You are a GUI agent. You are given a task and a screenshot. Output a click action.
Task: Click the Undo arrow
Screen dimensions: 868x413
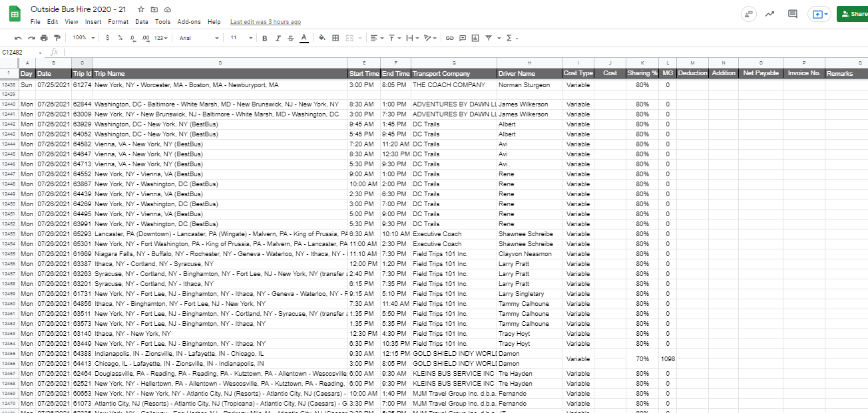tap(18, 38)
